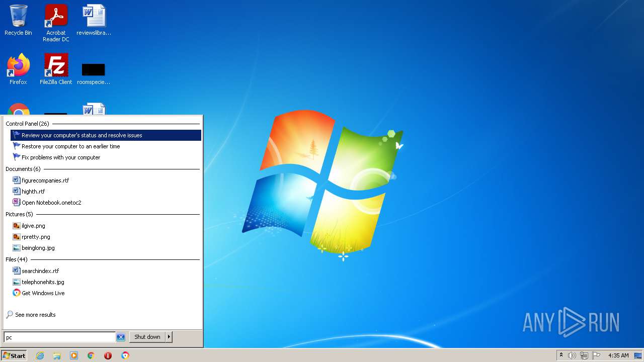This screenshot has height=362, width=644.
Task: Open rpretty.png picture result
Action: (x=106, y=237)
